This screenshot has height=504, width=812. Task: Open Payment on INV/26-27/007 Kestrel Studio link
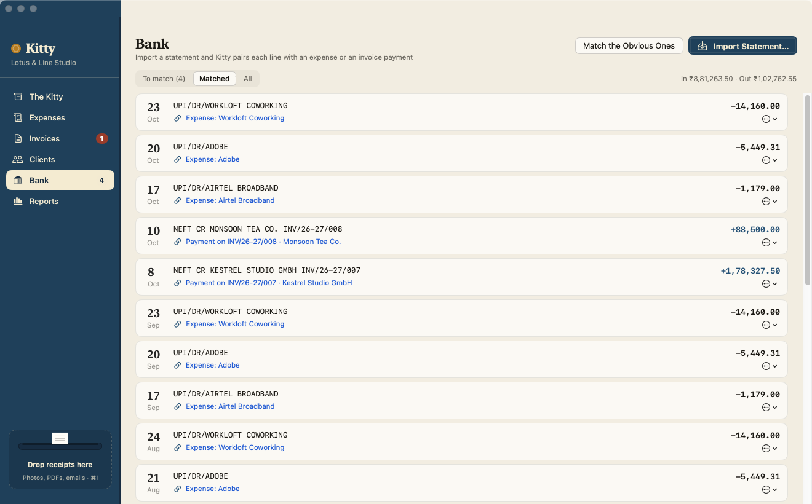click(x=269, y=283)
